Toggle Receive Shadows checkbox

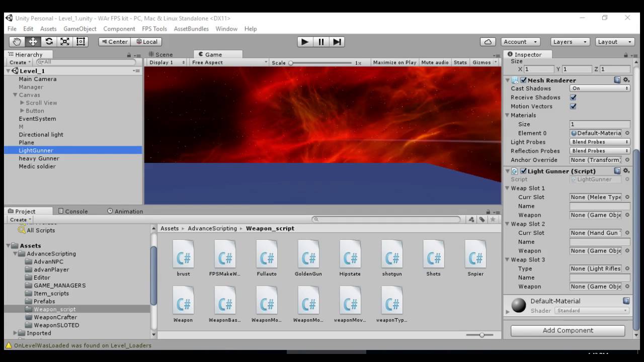tap(573, 98)
